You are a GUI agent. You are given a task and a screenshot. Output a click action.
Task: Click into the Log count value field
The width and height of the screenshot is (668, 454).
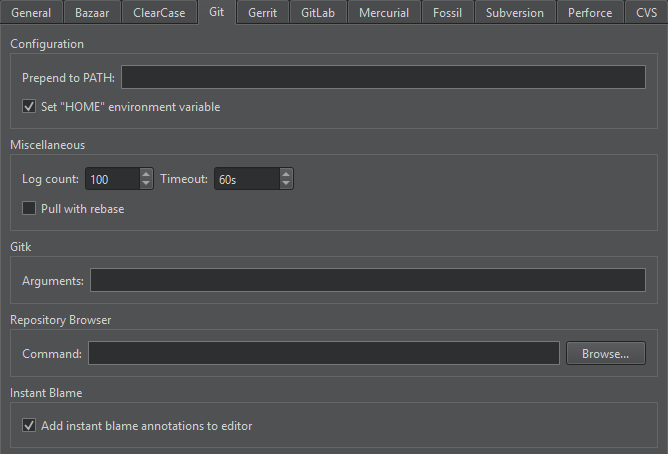112,179
